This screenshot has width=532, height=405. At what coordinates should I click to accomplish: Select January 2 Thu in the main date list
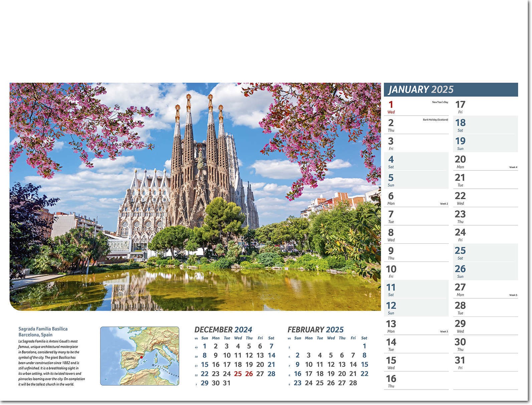click(416, 125)
